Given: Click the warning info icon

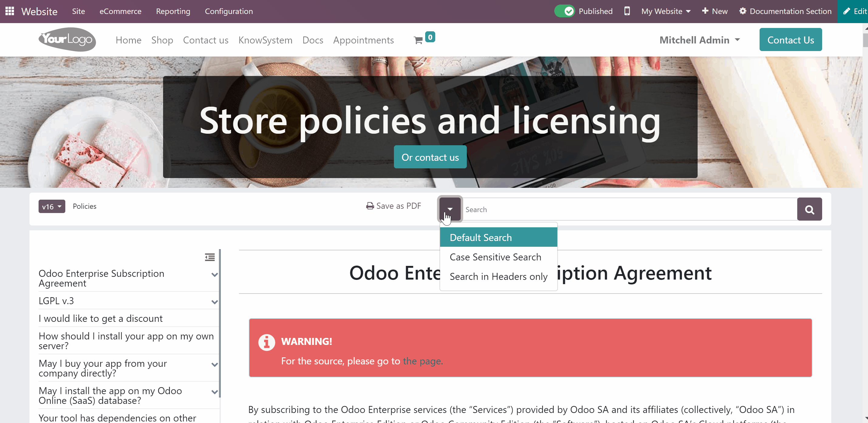Looking at the screenshot, I should coord(267,342).
